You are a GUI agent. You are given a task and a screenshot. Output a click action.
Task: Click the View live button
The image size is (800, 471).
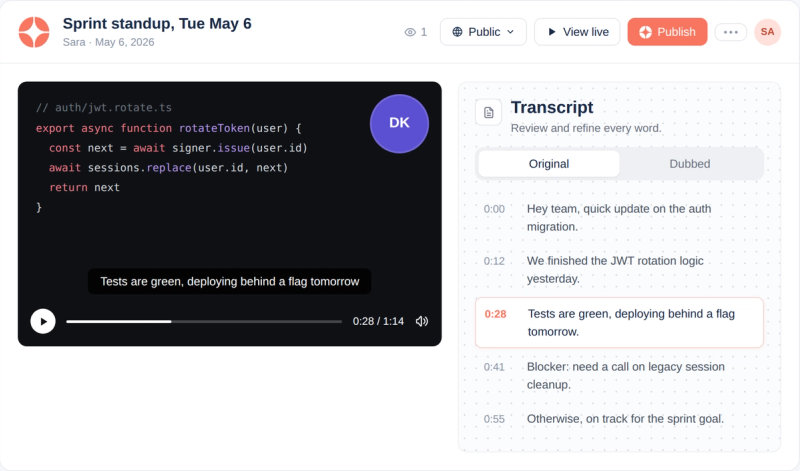[x=577, y=32]
